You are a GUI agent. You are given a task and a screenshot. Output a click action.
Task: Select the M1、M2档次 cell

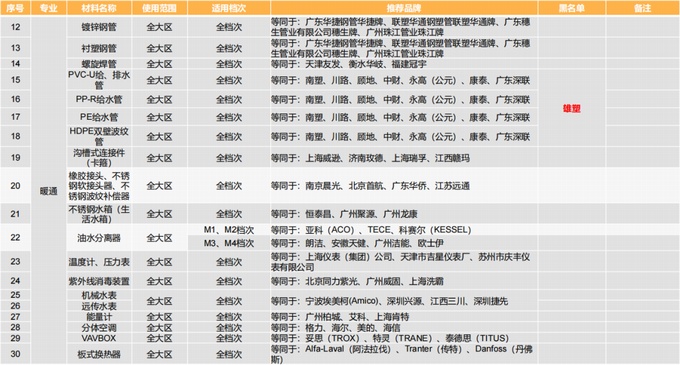click(x=229, y=230)
